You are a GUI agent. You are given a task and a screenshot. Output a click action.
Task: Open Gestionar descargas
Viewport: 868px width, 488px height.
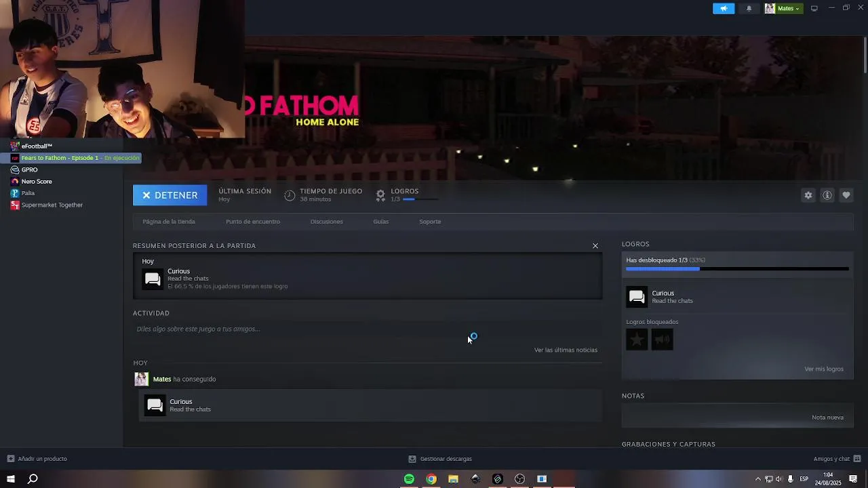[x=440, y=459]
